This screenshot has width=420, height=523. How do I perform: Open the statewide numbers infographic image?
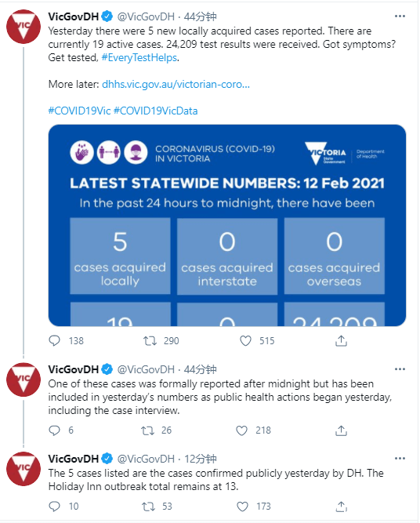(227, 226)
